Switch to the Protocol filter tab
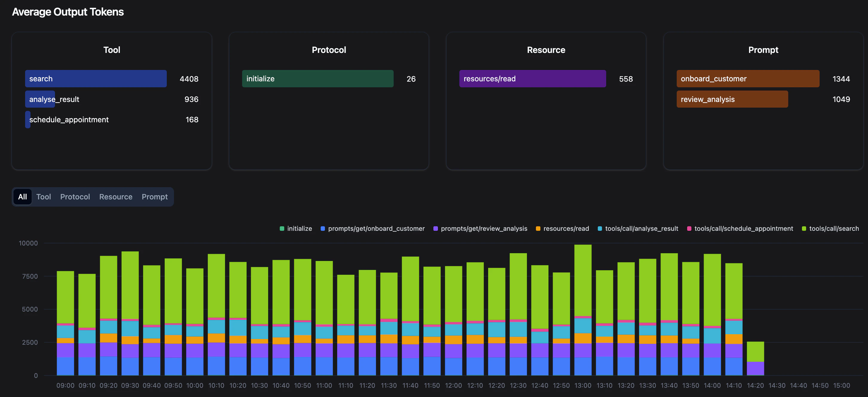Screen dimensions: 868x397 pyautogui.click(x=75, y=197)
